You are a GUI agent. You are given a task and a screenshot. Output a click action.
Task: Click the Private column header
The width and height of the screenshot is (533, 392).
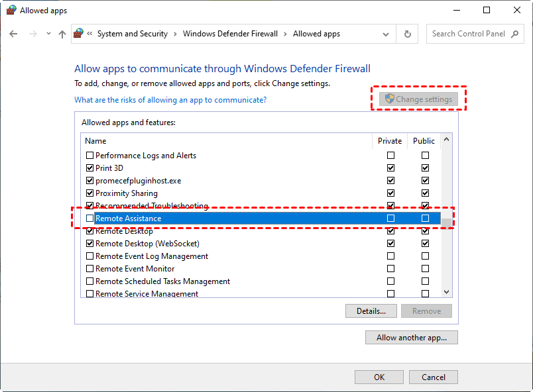tap(390, 141)
